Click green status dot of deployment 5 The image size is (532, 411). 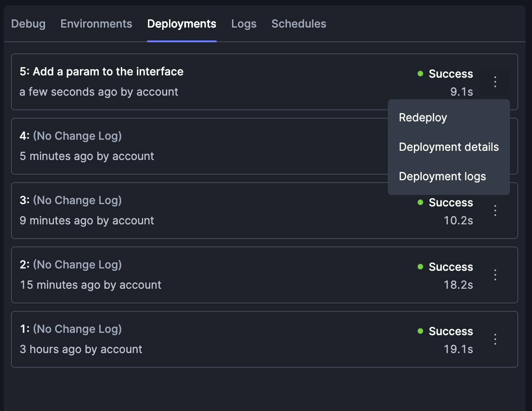pos(420,74)
